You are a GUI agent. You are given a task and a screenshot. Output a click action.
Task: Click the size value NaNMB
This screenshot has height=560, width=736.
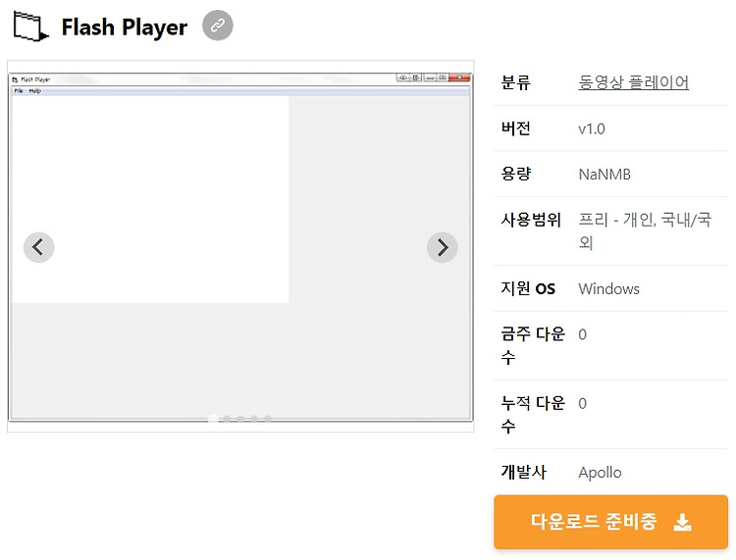coord(605,175)
